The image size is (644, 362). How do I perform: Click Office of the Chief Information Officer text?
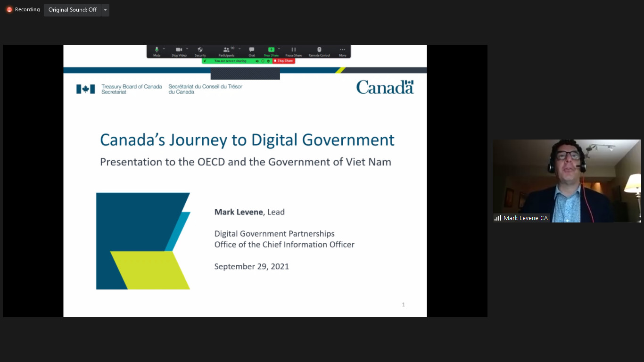click(x=284, y=245)
